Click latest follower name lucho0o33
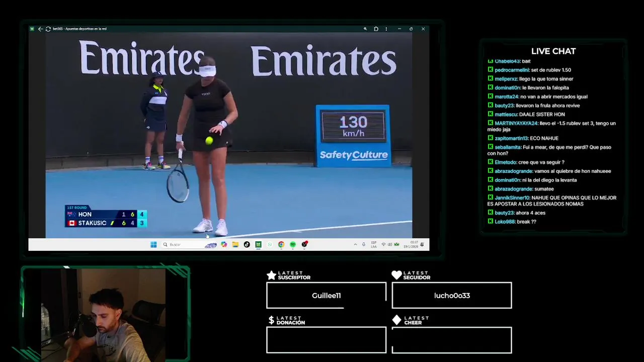644x362 pixels. [x=452, y=296]
